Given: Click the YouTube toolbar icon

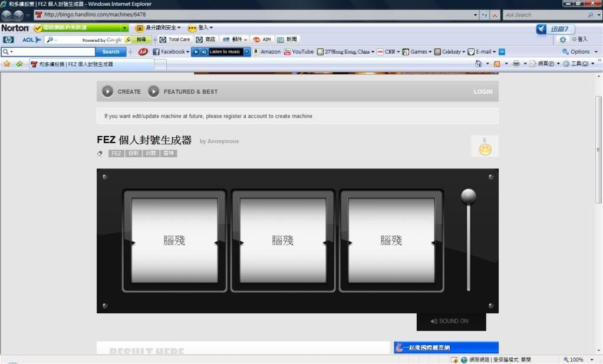Looking at the screenshot, I should point(298,52).
